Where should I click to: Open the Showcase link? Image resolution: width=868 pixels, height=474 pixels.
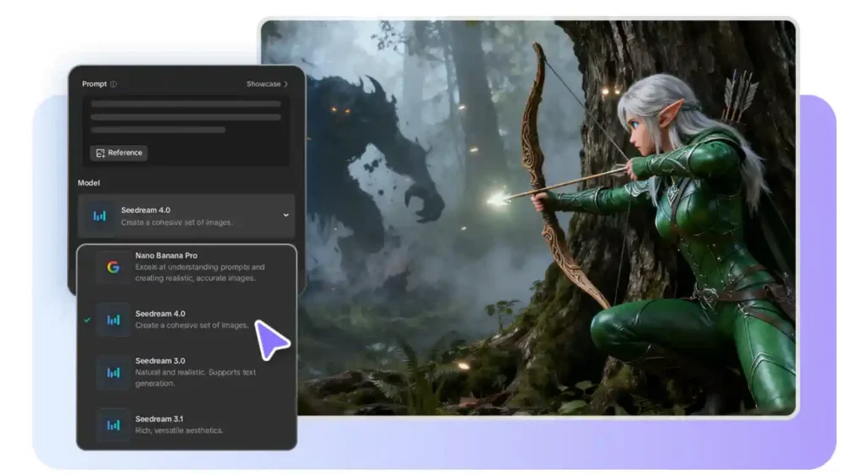[263, 84]
